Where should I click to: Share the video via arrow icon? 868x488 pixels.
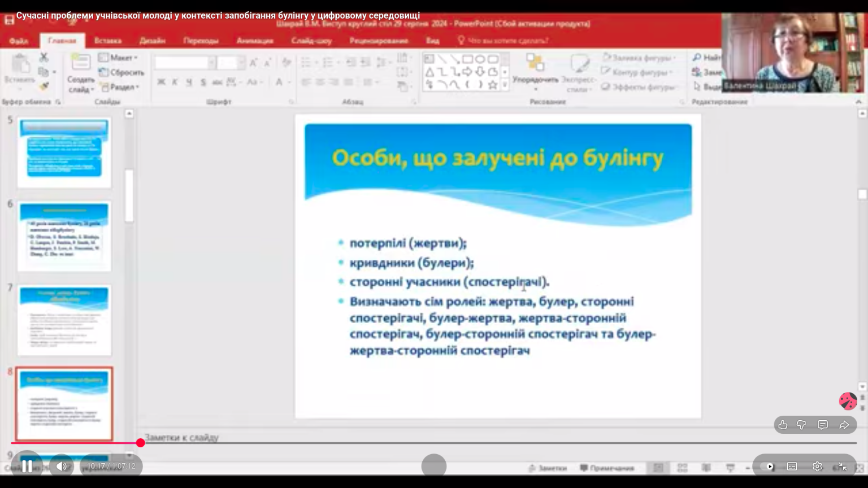tap(844, 425)
